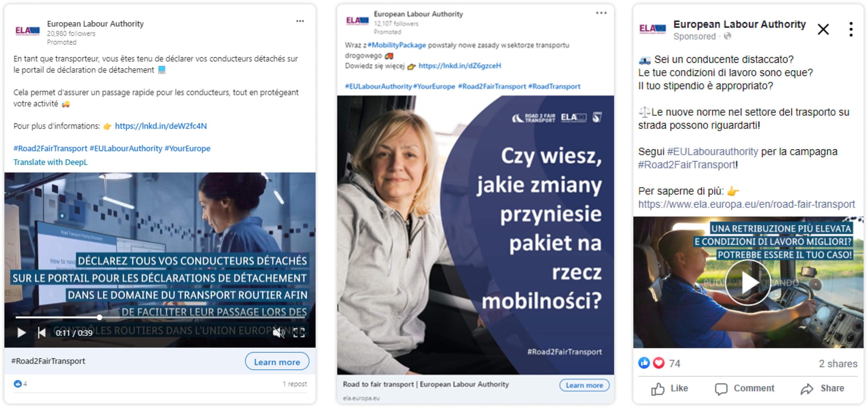
Task: Play the Italian truck driver video
Action: (x=748, y=283)
